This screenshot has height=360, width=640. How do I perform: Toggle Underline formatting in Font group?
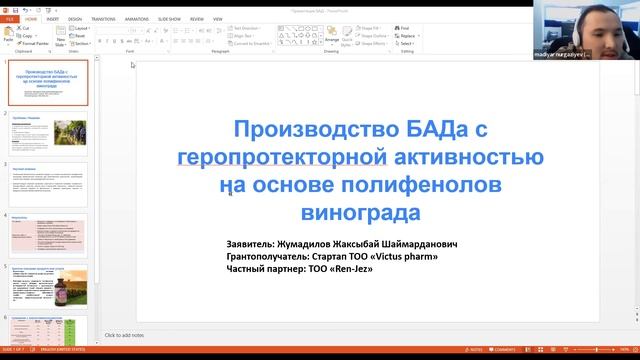point(114,41)
